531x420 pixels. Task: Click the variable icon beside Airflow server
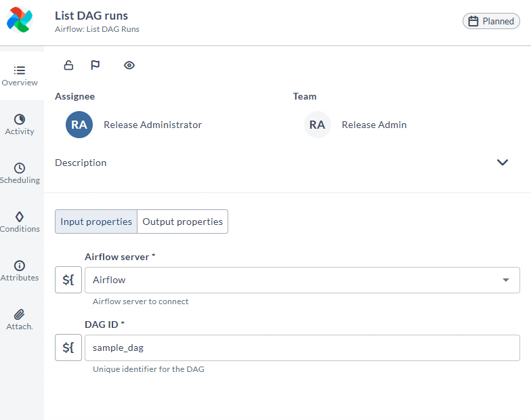click(x=68, y=280)
